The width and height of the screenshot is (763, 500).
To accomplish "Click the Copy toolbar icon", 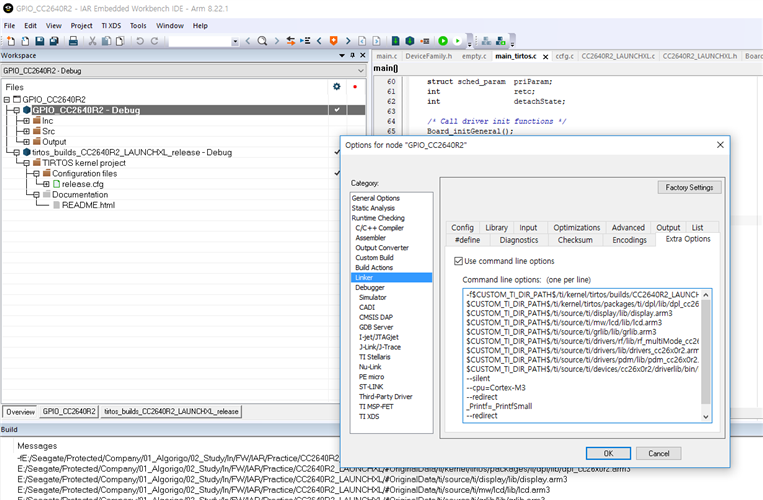I will (x=106, y=41).
